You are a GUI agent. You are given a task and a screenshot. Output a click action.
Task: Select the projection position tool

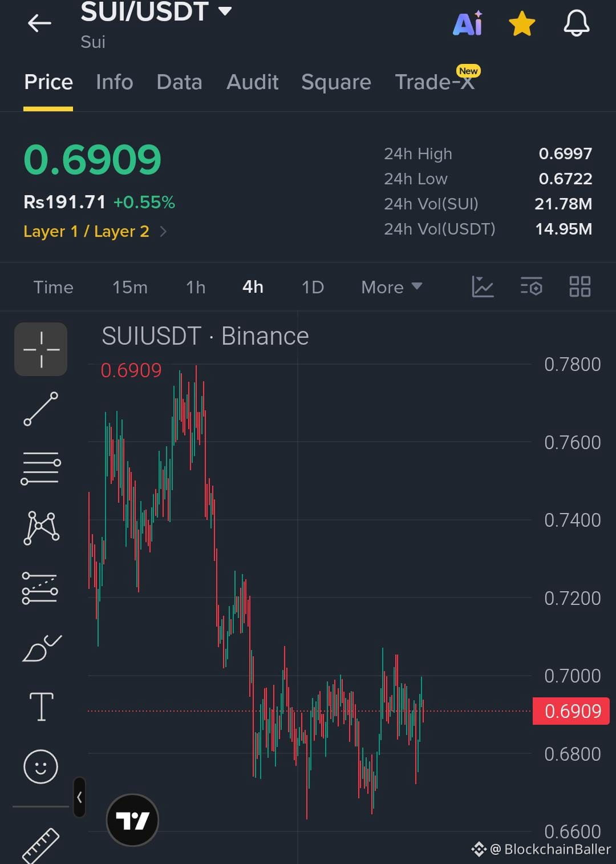point(40,588)
